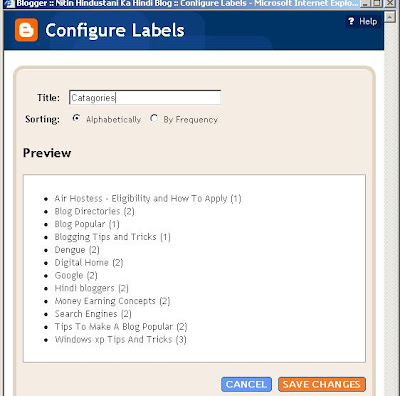Open the Blog Directories label link

87,211
